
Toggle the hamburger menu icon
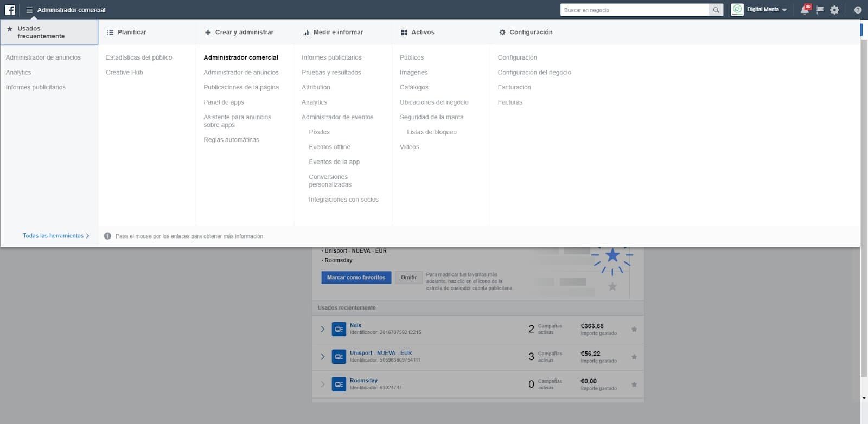pyautogui.click(x=29, y=10)
